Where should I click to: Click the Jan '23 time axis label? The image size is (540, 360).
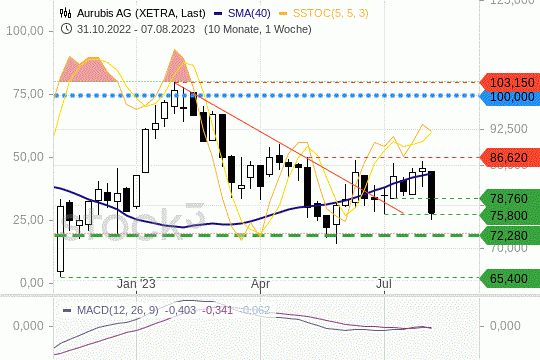(136, 284)
